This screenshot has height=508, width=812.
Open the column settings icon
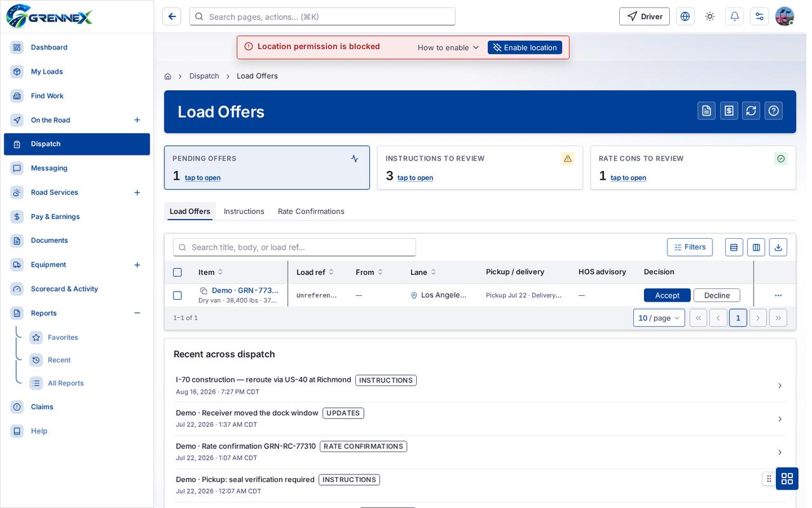point(756,247)
